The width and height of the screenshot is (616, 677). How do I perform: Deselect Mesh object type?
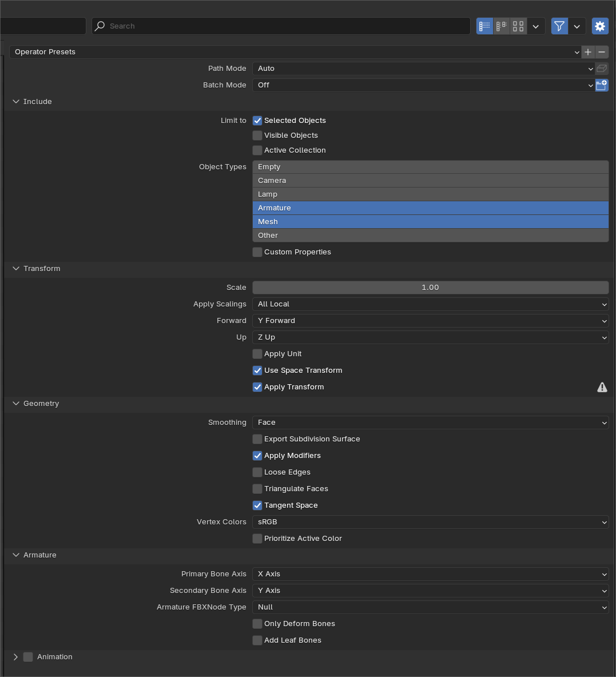431,221
